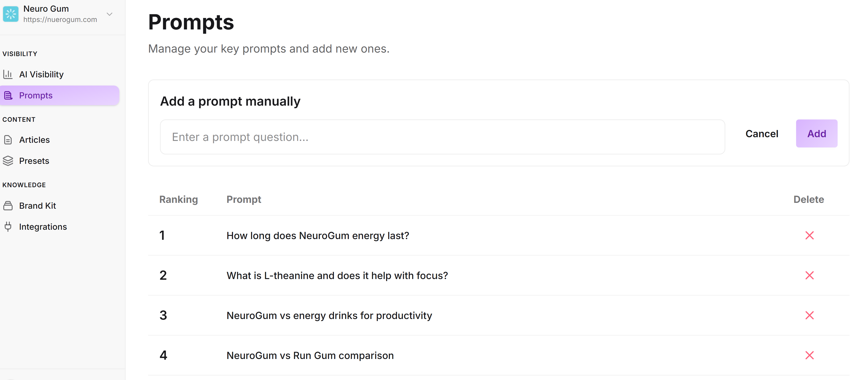This screenshot has width=868, height=380.
Task: Open the Integrations plug icon
Action: click(x=8, y=227)
